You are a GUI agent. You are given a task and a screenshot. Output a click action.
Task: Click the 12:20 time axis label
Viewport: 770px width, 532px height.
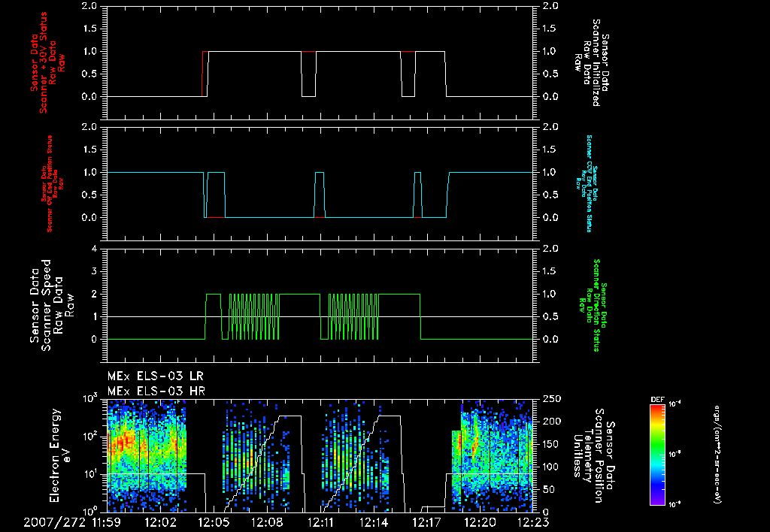[480, 522]
